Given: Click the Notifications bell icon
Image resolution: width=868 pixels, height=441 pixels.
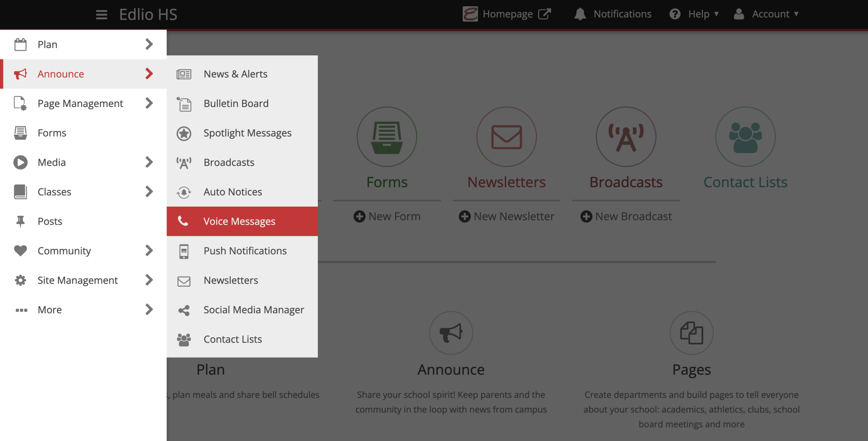Looking at the screenshot, I should [x=580, y=14].
